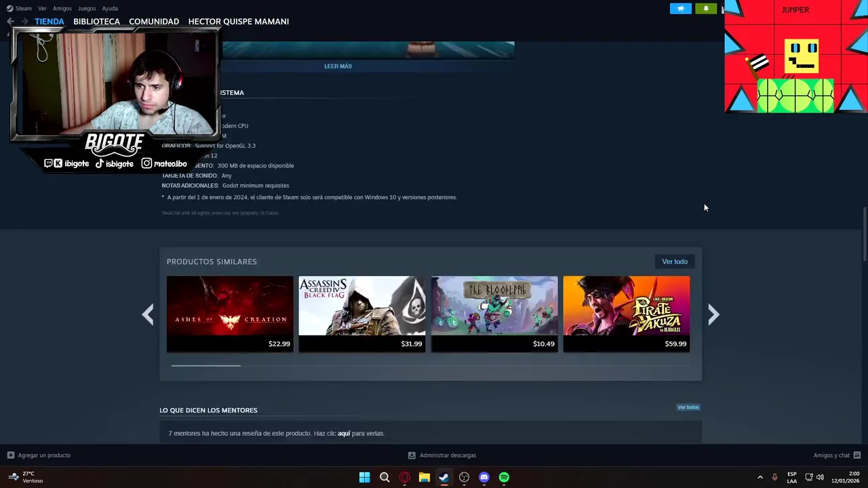Open Assassin's Creed IV Black Flag card
Viewport: 868px width, 488px height.
pyautogui.click(x=362, y=314)
